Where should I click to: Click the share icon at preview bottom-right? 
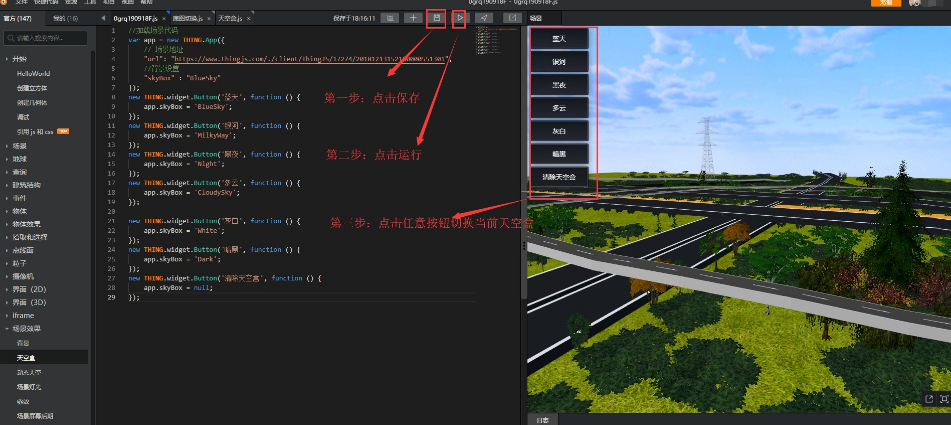[x=929, y=398]
